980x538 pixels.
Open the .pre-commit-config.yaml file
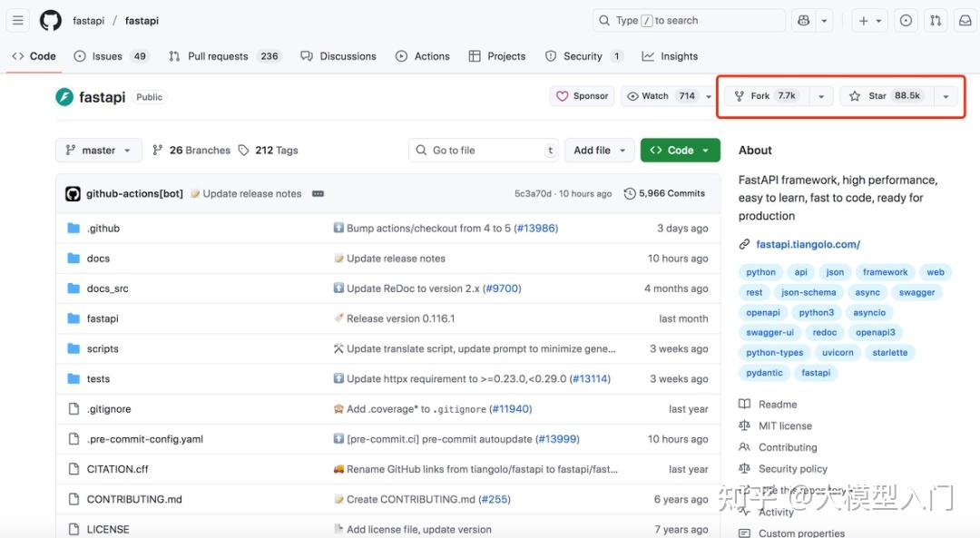145,439
